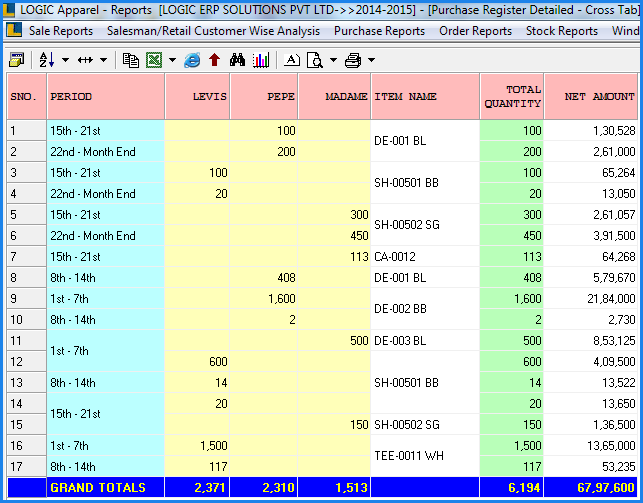The image size is (643, 503).
Task: Click grand total net amount 67,97,600
Action: point(591,487)
